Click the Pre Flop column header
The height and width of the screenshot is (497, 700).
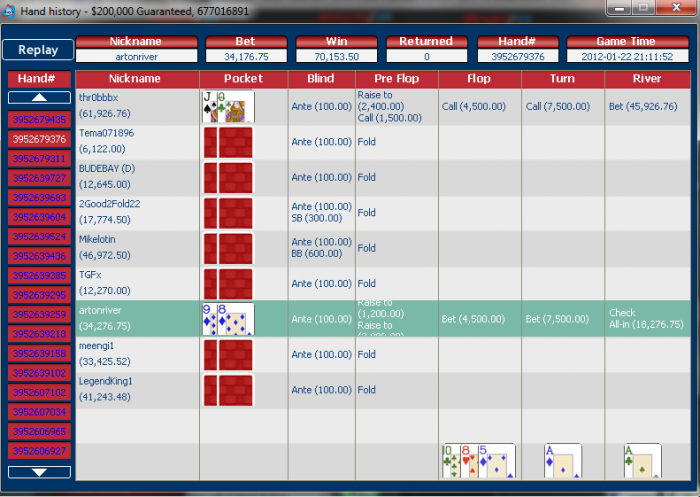point(397,79)
